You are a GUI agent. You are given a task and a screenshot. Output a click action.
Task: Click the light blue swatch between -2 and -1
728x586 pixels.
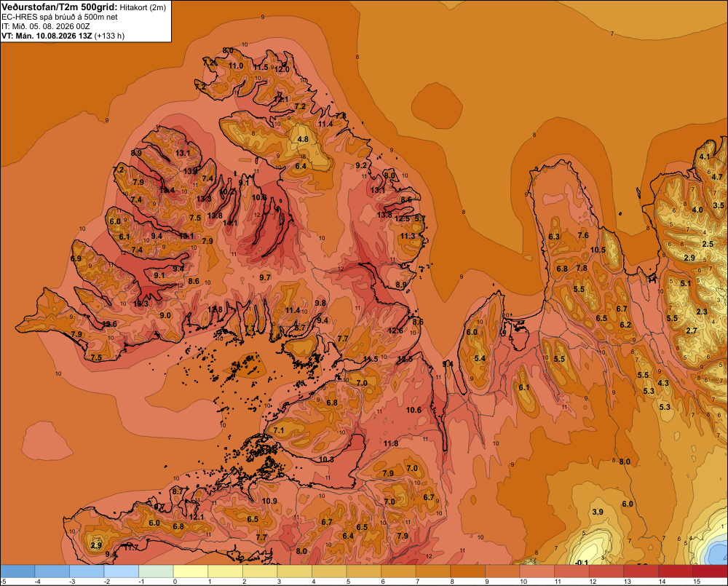coord(121,571)
